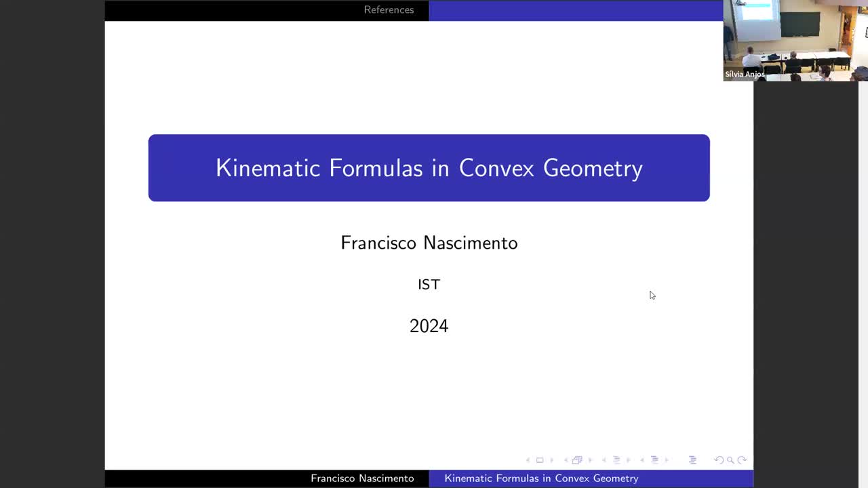Click the IST affiliation text
868x488 pixels.
pos(429,285)
